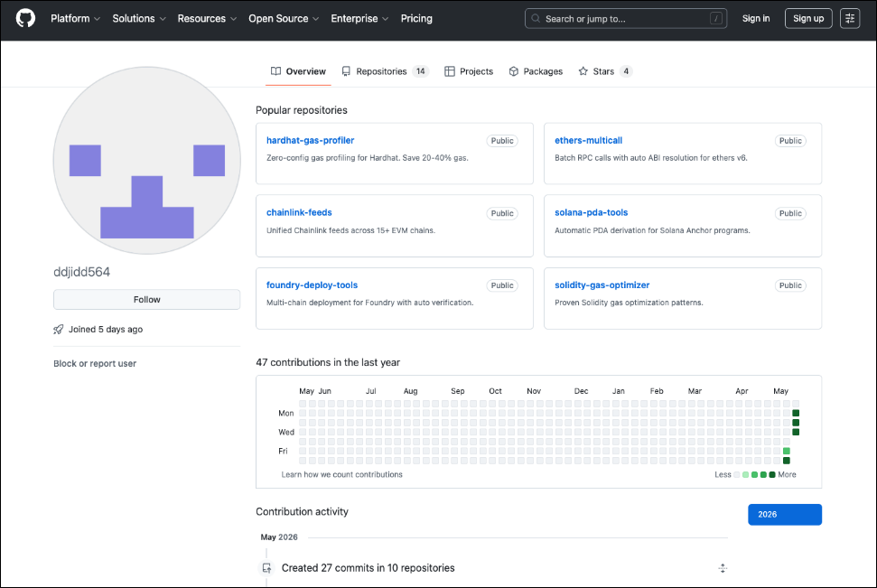Expand the Resources menu
877x588 pixels.
tap(207, 18)
